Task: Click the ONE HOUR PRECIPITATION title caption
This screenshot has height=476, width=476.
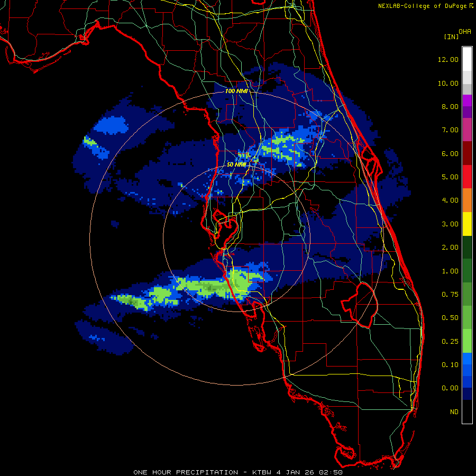Action: pyautogui.click(x=238, y=472)
